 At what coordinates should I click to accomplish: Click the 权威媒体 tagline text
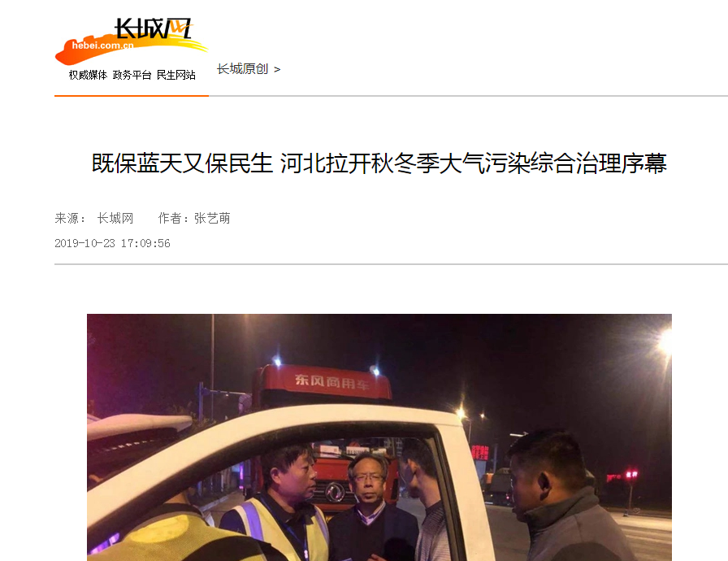(88, 75)
